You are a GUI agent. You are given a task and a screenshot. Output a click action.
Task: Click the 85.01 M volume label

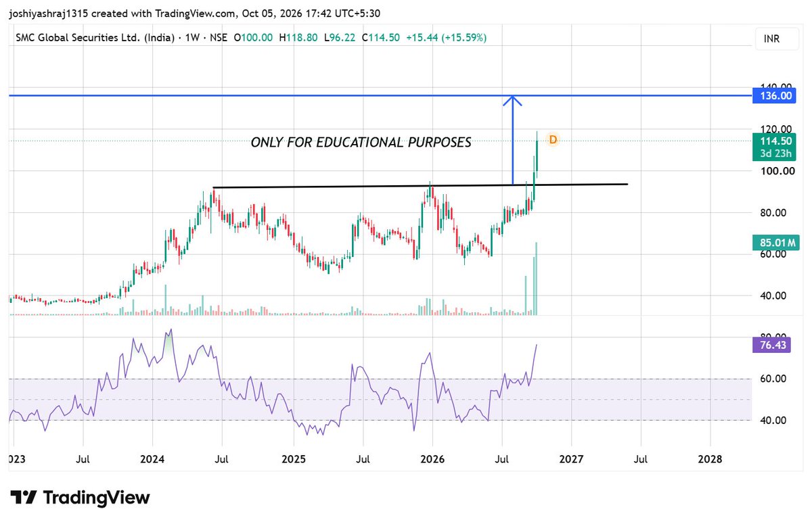775,242
